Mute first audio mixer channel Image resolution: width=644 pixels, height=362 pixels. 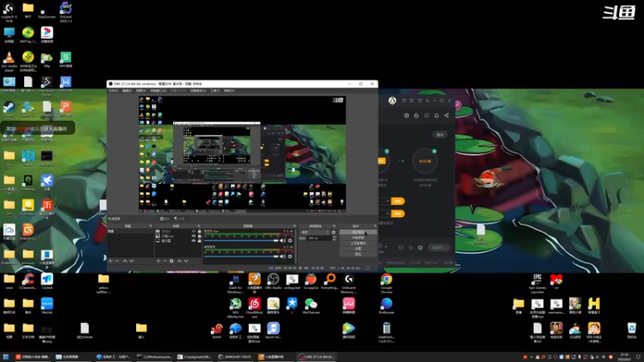pos(283,241)
